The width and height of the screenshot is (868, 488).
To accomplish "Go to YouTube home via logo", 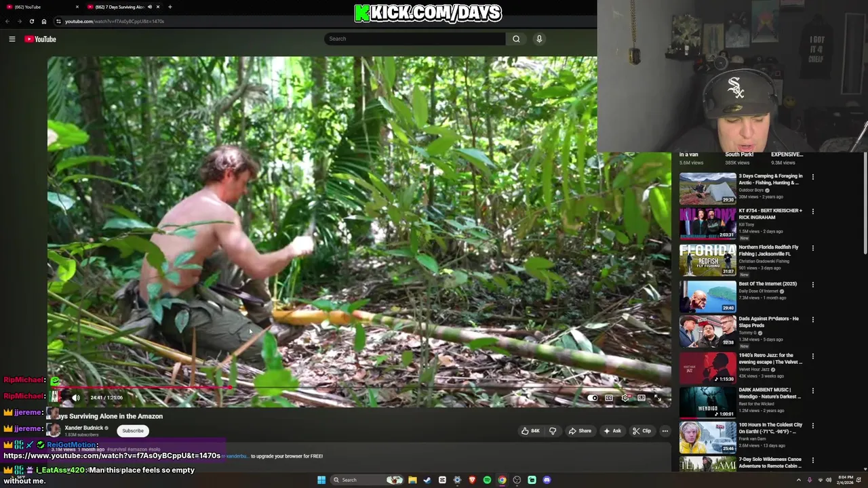I will tap(40, 39).
